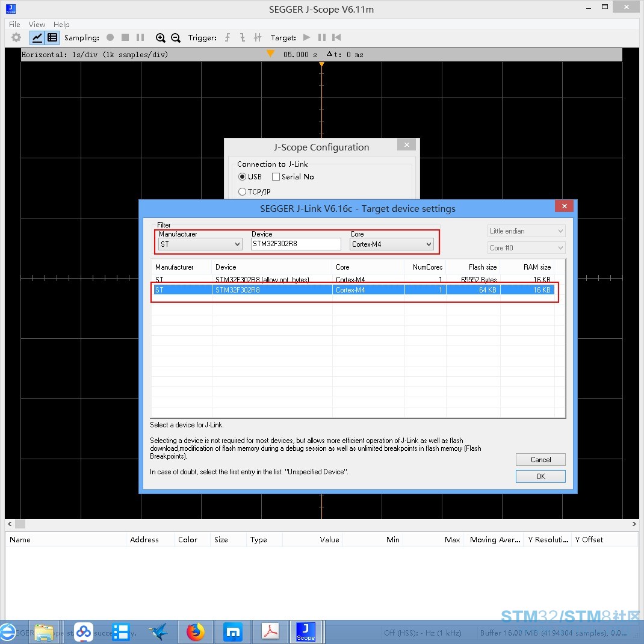Image resolution: width=644 pixels, height=644 pixels.
Task: Open the View menu
Action: tap(37, 24)
